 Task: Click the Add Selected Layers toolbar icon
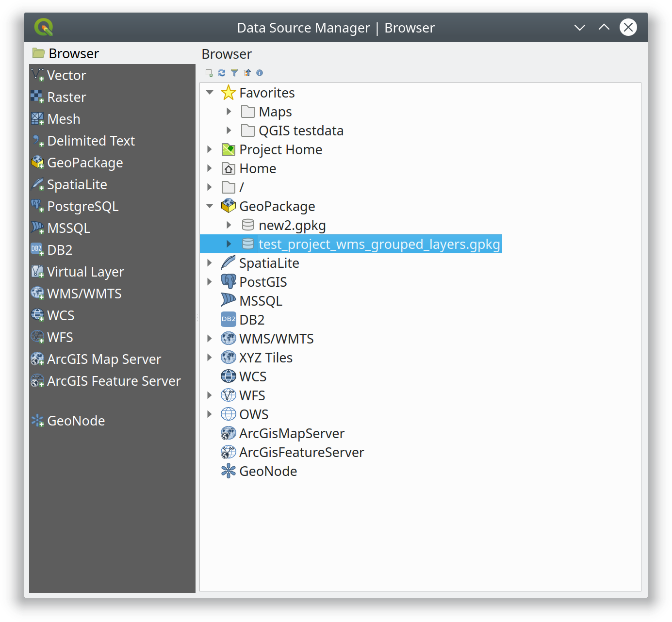point(209,73)
